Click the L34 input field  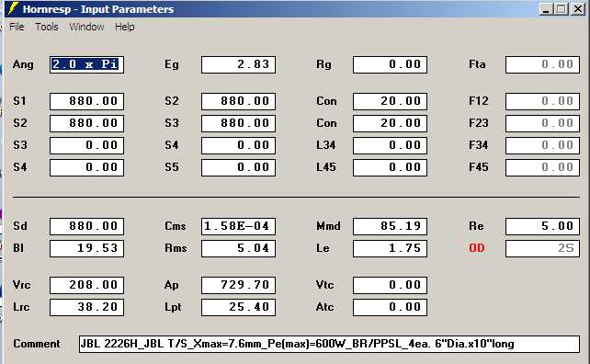click(390, 145)
